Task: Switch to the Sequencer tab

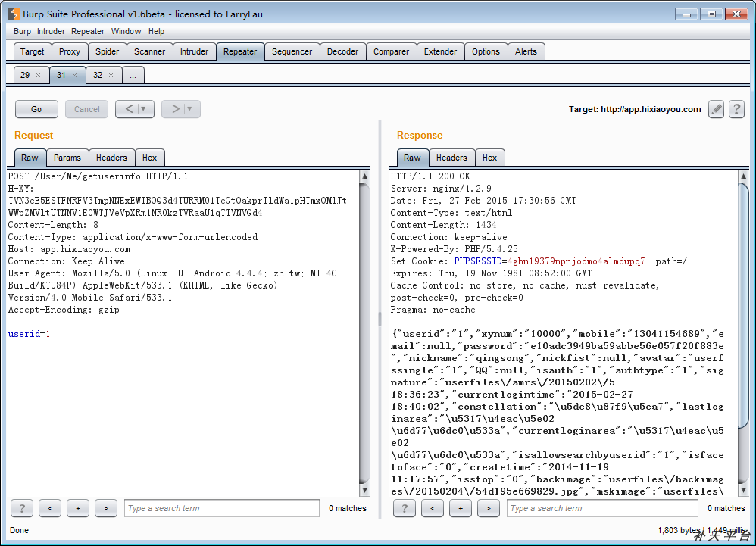Action: tap(292, 51)
